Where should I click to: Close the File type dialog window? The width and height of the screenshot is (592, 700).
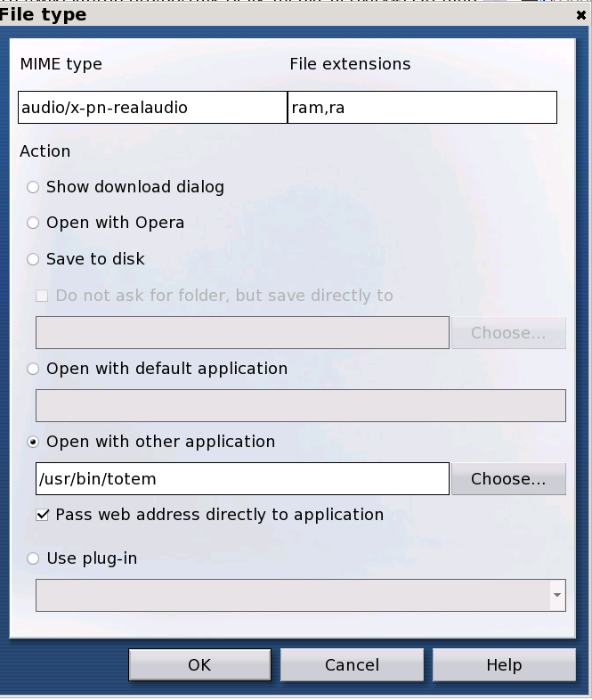581,15
